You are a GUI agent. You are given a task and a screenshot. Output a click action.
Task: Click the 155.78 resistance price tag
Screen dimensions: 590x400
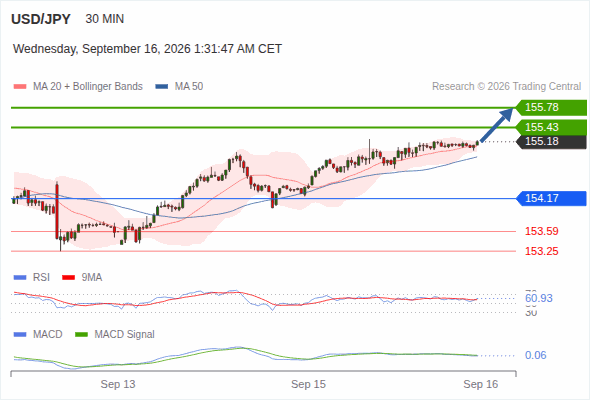(551, 108)
